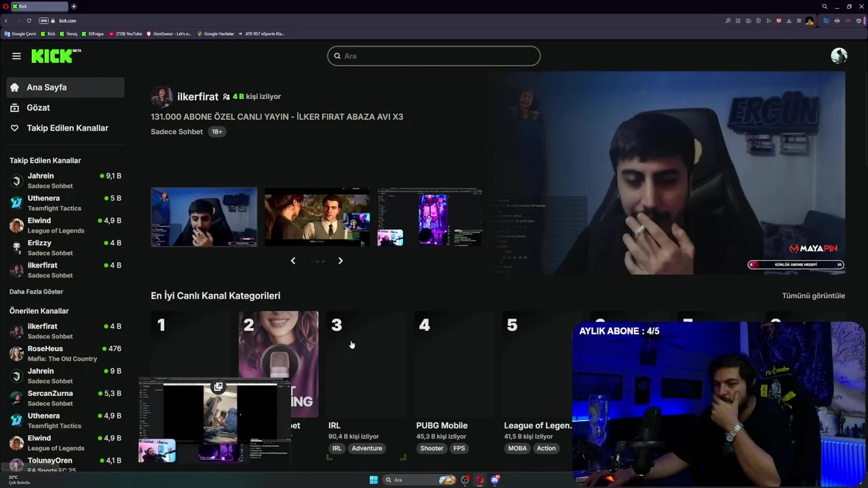The width and height of the screenshot is (868, 488).
Task: Add a new browser tab
Action: [74, 6]
